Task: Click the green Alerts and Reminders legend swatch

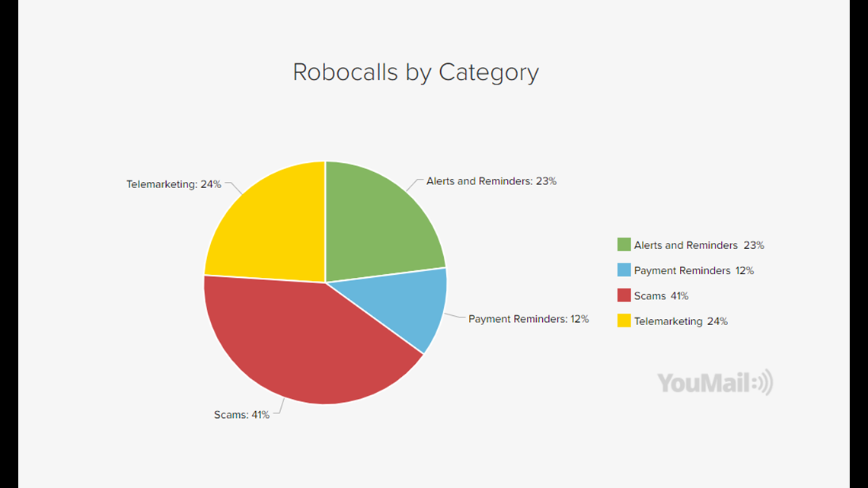Action: point(624,244)
